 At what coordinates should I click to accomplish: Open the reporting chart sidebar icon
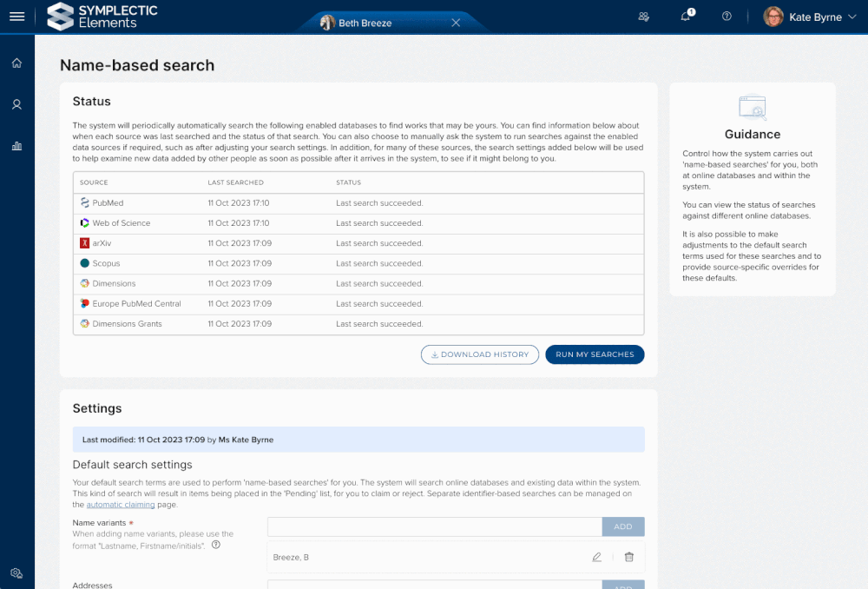(x=16, y=146)
